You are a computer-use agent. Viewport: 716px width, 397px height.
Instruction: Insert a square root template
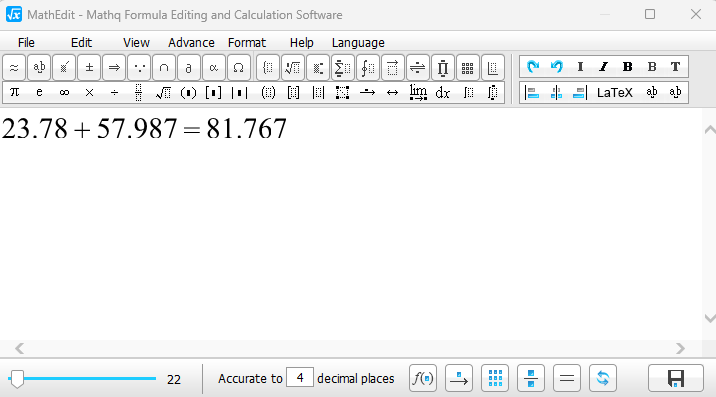click(x=163, y=93)
